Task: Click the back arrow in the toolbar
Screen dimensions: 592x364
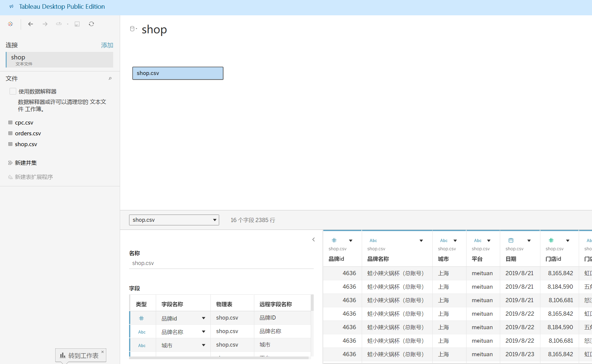Action: [30, 24]
